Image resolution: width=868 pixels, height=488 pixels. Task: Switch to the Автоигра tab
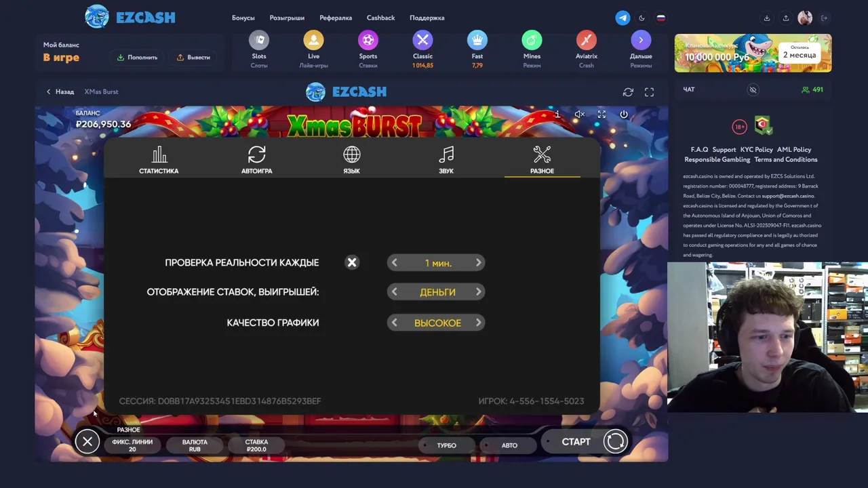[x=256, y=161]
